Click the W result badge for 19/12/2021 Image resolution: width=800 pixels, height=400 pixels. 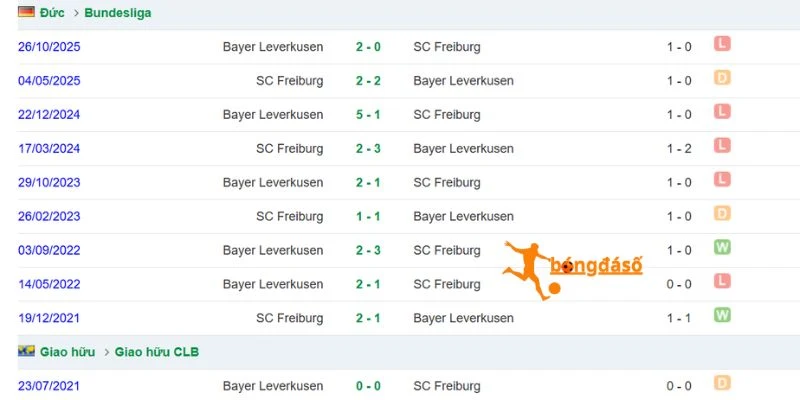coord(722,315)
